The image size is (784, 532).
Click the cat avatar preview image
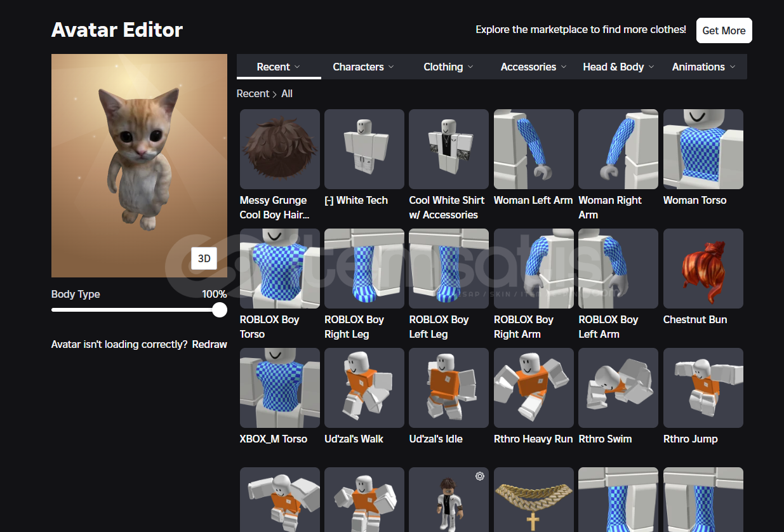coord(139,166)
